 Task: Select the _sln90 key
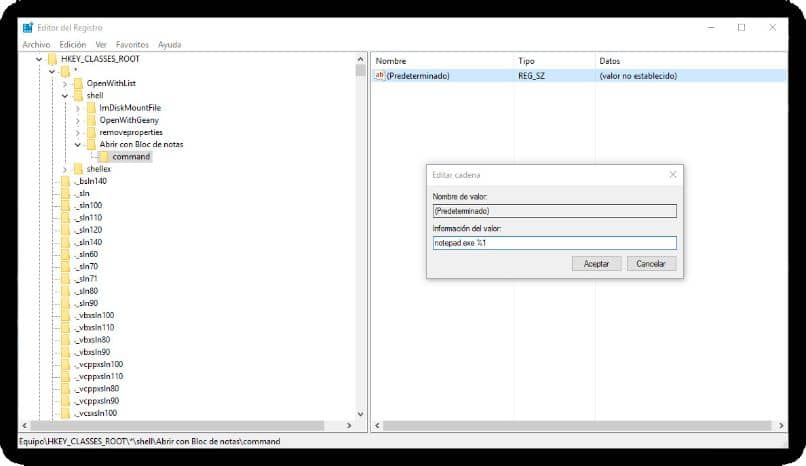coord(86,303)
